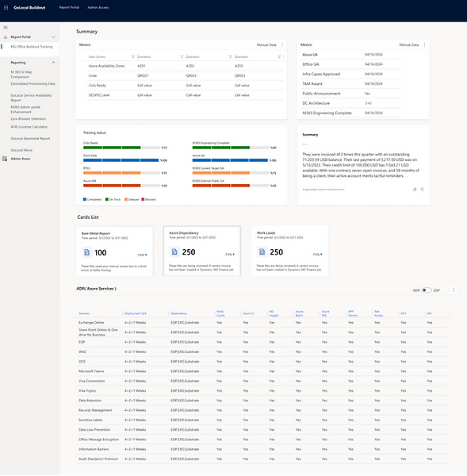Screen dimensions: 467x476
Task: Toggle the ADR / DSP switch
Action: pyautogui.click(x=427, y=290)
